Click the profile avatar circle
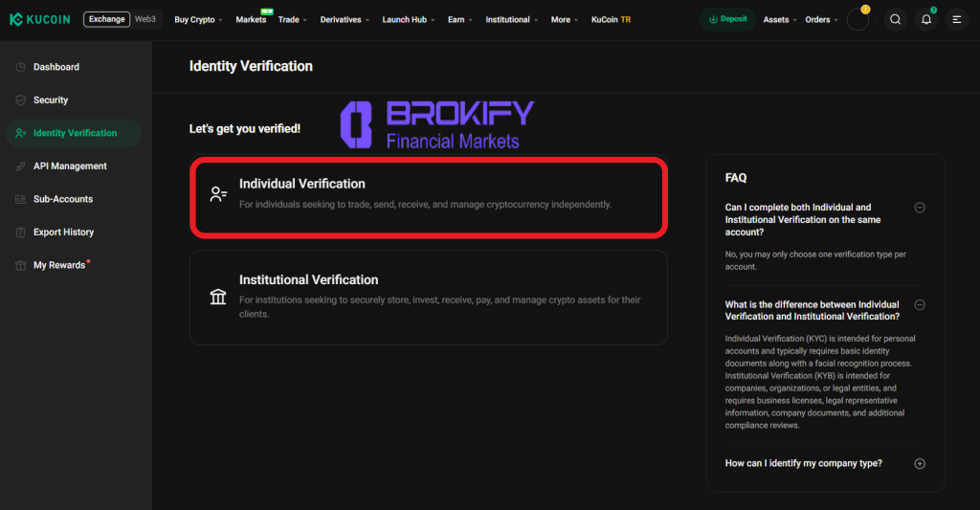Viewport: 980px width, 510px height. (857, 19)
